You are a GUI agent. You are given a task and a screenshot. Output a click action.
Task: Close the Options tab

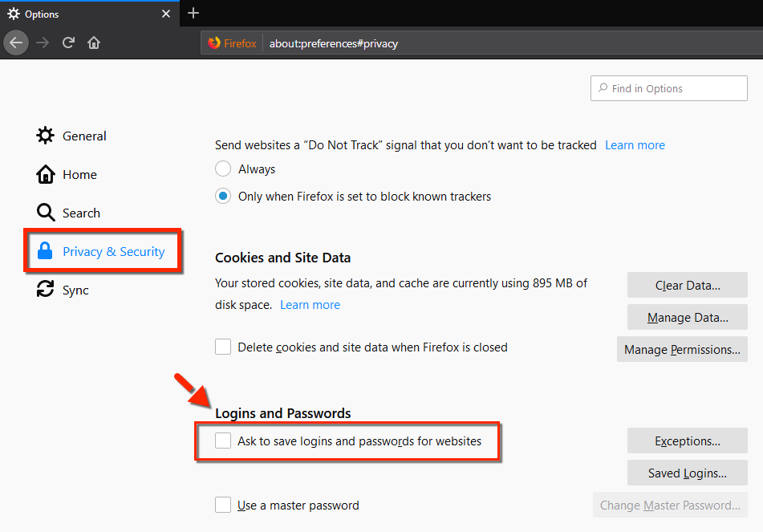coord(166,14)
